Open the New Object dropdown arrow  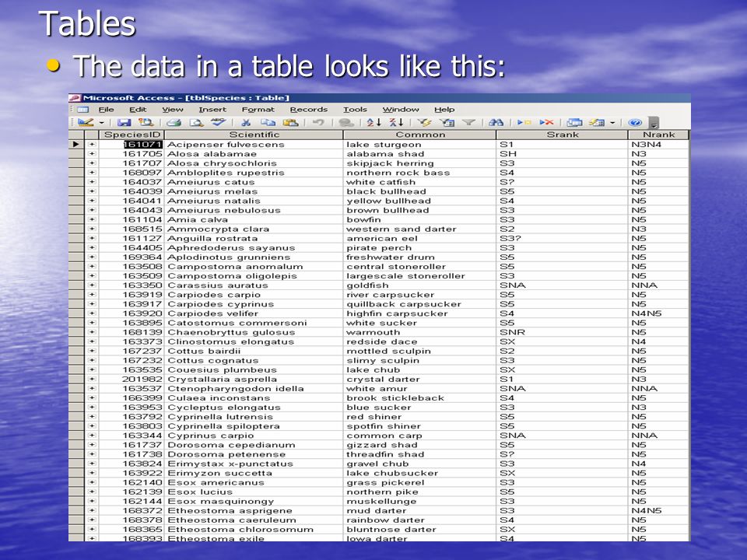pyautogui.click(x=612, y=123)
